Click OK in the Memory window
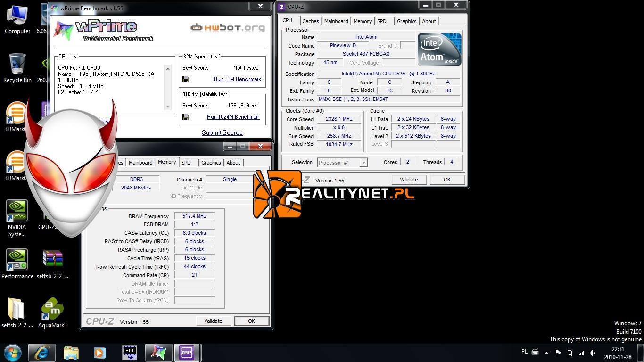The width and height of the screenshot is (644, 362). pos(251,321)
